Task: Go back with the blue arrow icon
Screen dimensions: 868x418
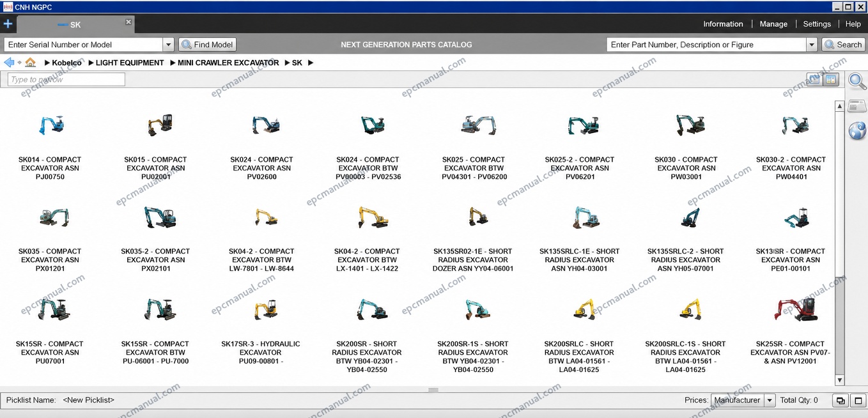Action: pyautogui.click(x=9, y=63)
